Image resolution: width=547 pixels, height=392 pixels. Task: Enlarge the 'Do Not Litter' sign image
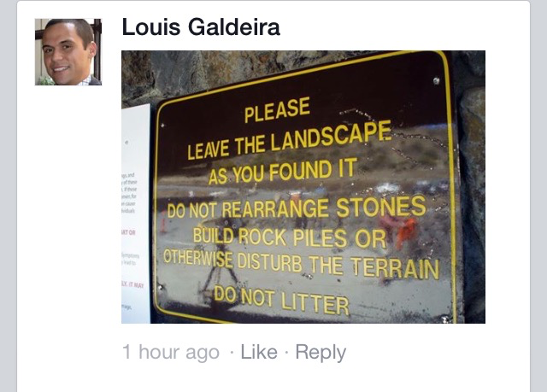[x=303, y=187]
